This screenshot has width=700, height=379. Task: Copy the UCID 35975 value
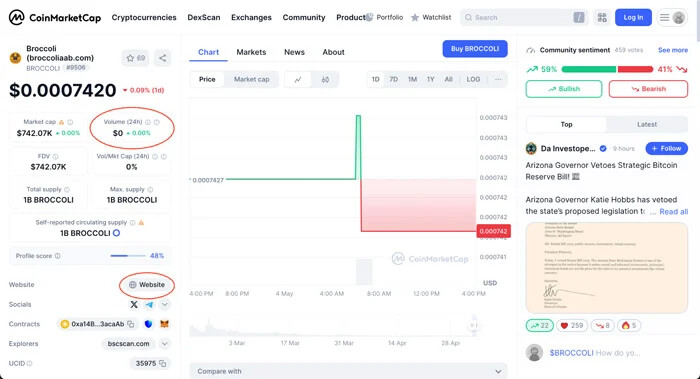162,363
